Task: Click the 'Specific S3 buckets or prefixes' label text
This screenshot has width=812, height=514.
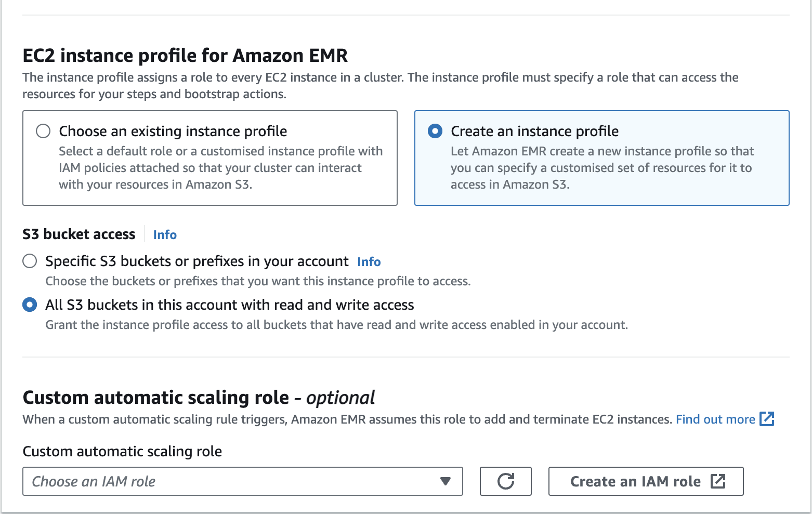Action: 197,261
